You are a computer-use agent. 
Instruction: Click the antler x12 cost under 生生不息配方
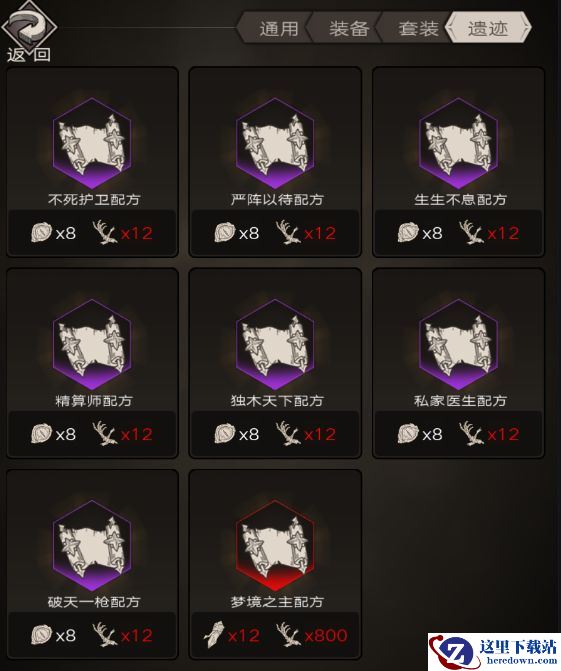tap(489, 233)
